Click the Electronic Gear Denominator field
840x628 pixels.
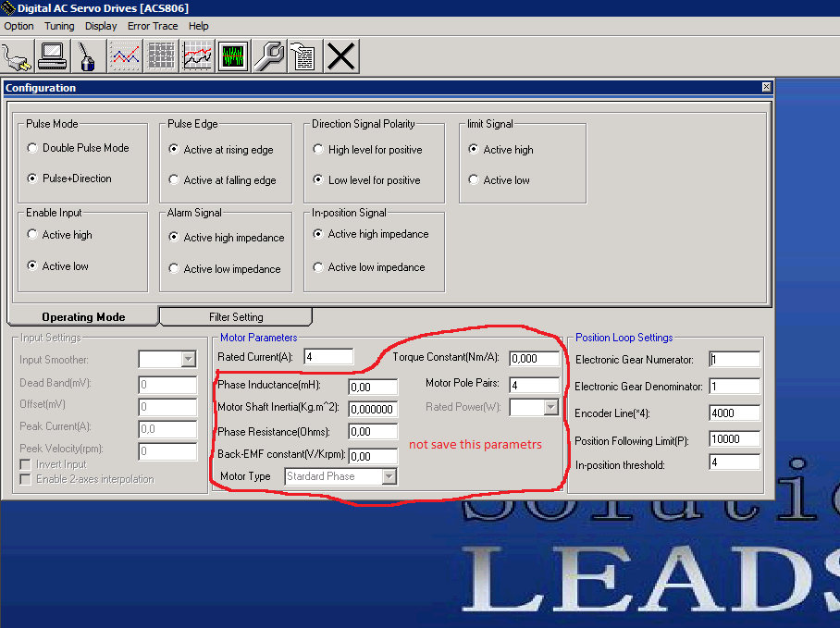click(x=735, y=386)
